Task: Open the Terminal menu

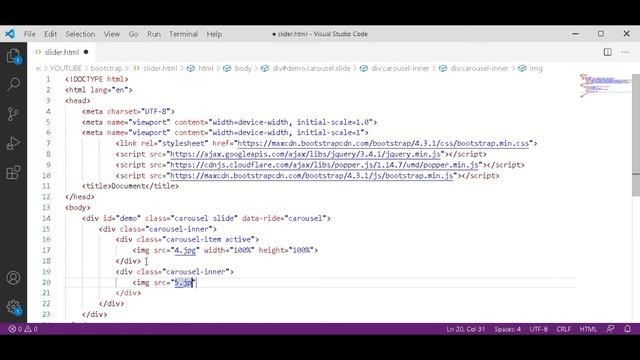Action: pos(183,34)
